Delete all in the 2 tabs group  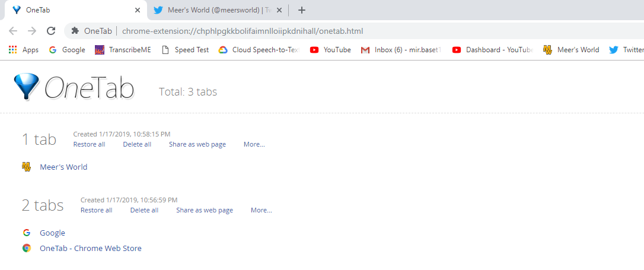tap(144, 210)
